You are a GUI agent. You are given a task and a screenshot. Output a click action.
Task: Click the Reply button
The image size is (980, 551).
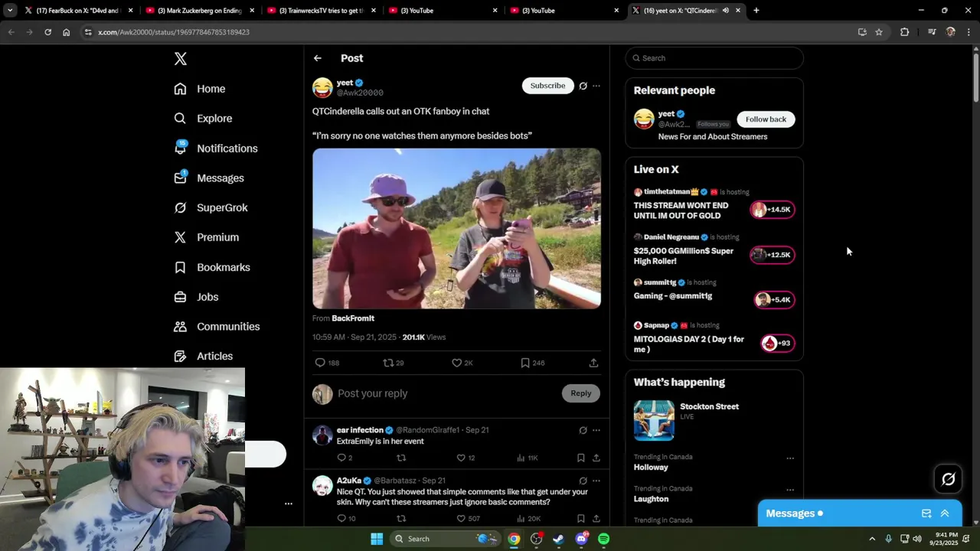click(x=580, y=393)
